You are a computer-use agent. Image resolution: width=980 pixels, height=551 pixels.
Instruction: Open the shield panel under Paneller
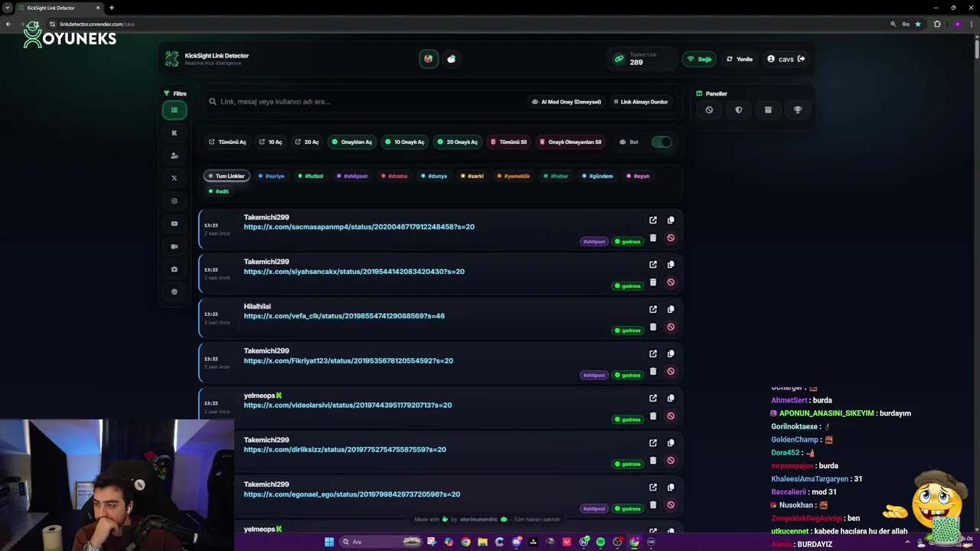[x=739, y=110]
